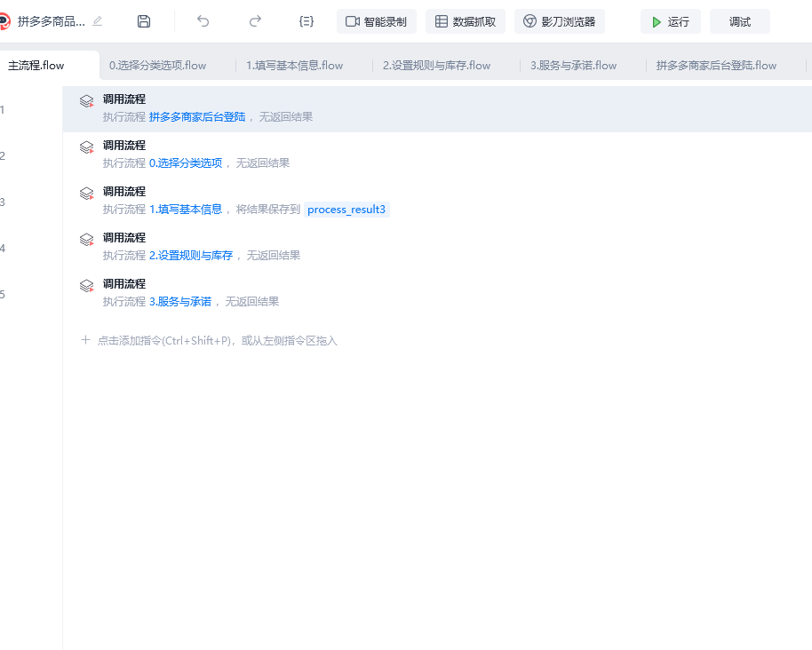The image size is (812, 650).
Task: Click the 调试 debug button
Action: 739,21
